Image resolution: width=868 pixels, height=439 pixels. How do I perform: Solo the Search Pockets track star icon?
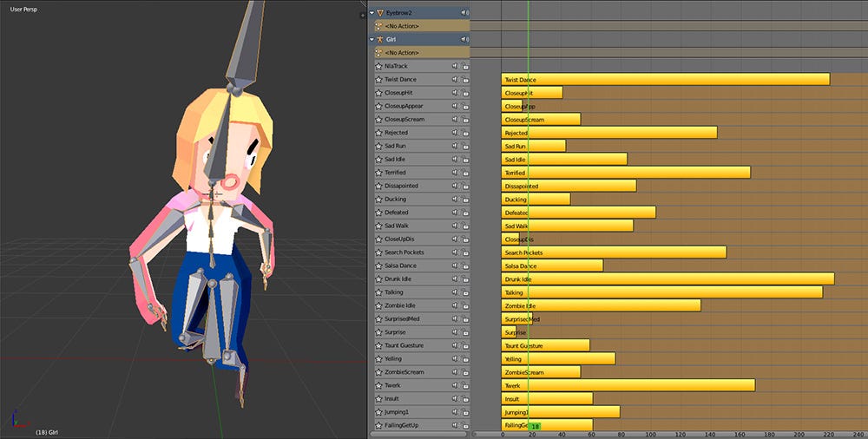tap(378, 252)
